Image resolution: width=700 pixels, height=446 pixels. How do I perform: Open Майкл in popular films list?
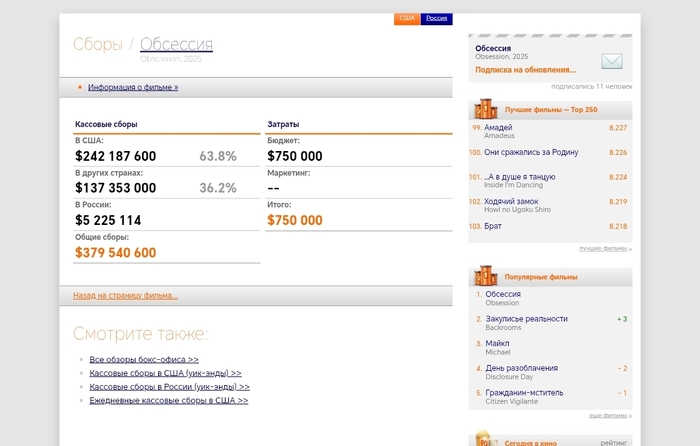(x=497, y=343)
